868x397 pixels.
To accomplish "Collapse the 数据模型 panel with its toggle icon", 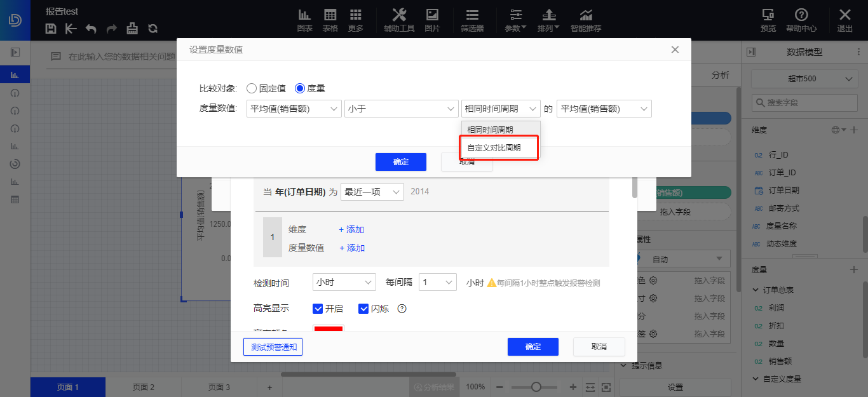I will pos(751,52).
